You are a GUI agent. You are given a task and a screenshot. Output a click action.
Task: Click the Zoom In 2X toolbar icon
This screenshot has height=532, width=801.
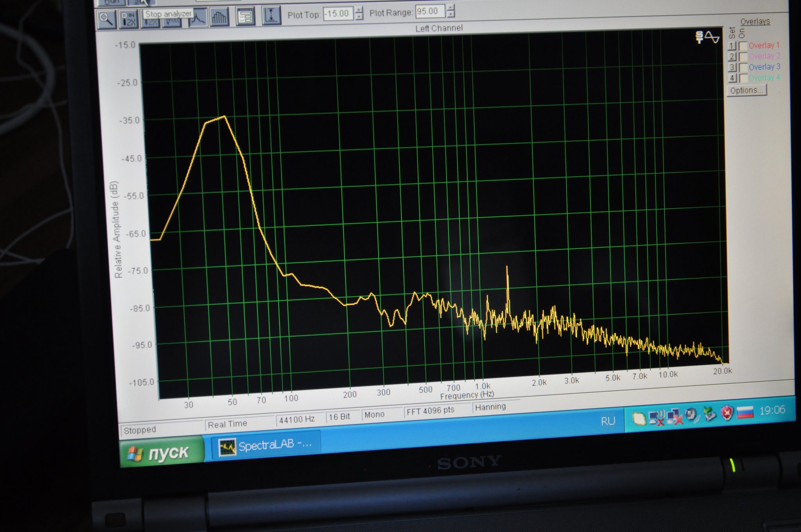point(128,19)
